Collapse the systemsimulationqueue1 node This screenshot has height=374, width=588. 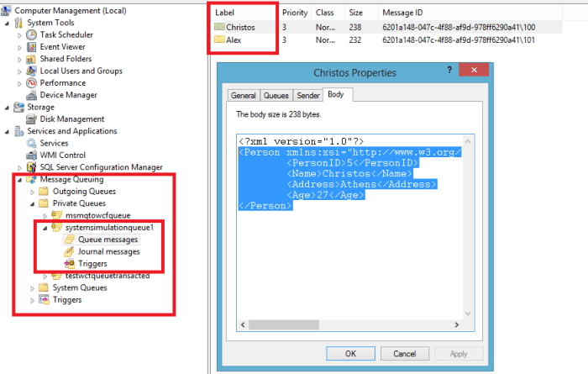coord(45,228)
